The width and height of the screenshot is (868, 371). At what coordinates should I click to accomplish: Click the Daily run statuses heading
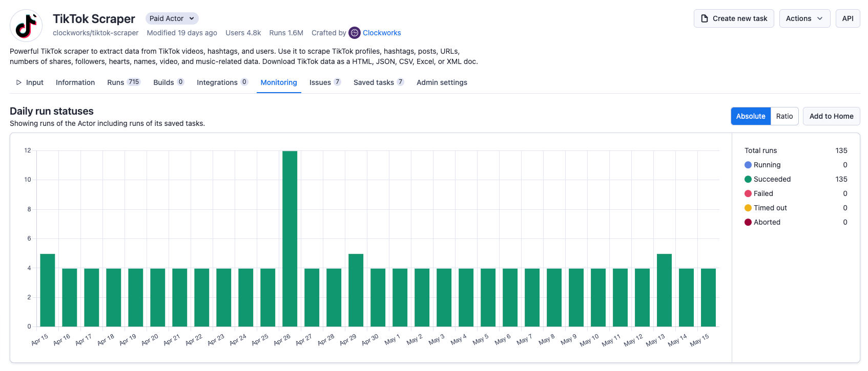(x=52, y=111)
